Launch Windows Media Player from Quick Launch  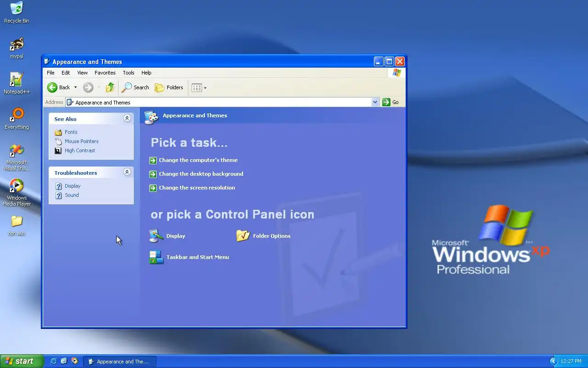click(74, 361)
